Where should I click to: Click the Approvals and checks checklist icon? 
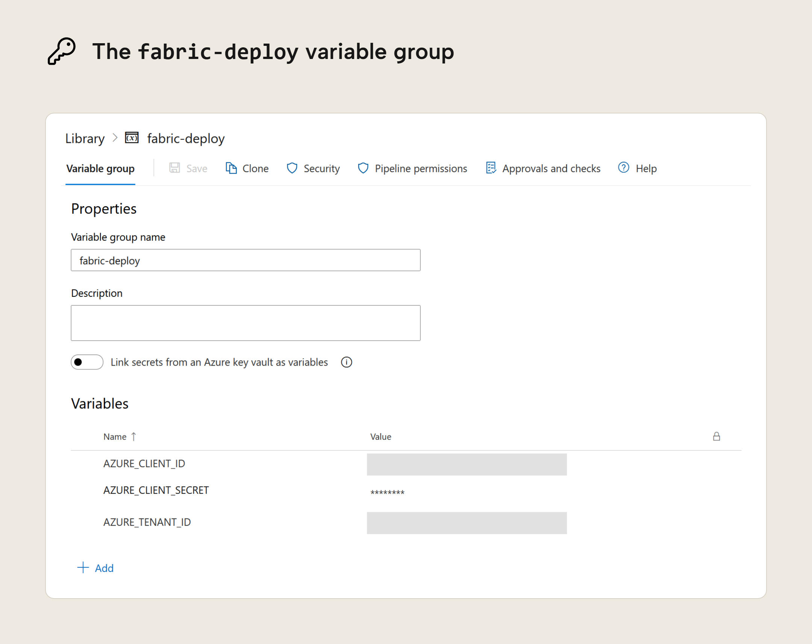491,168
